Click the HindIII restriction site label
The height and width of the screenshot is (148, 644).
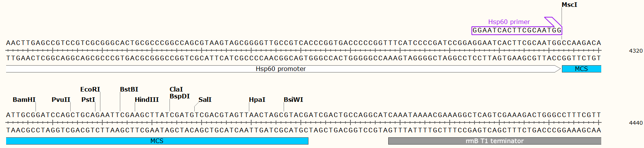147,100
